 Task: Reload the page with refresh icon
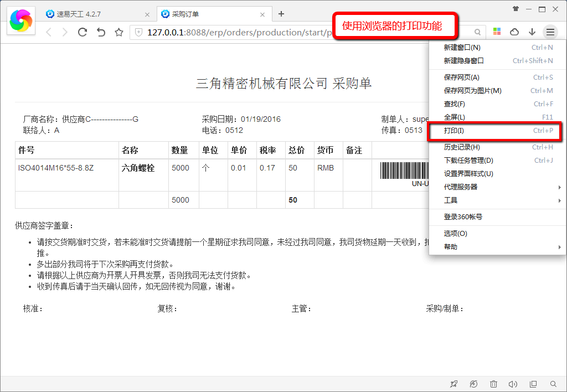click(83, 32)
